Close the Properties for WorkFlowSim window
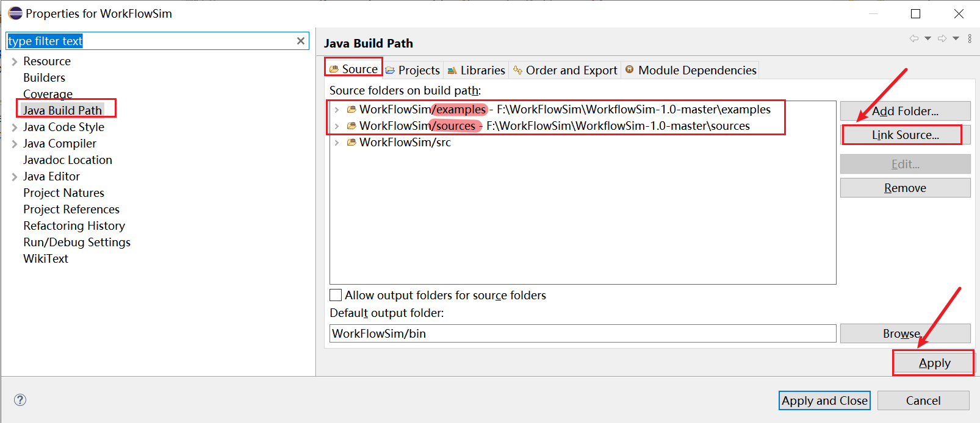Viewport: 980px width, 423px height. tap(959, 13)
